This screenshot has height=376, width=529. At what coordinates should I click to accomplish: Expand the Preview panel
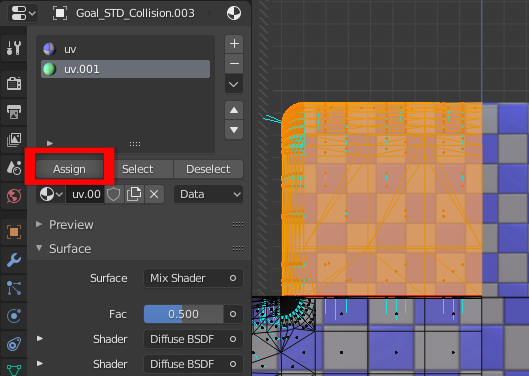coord(39,224)
